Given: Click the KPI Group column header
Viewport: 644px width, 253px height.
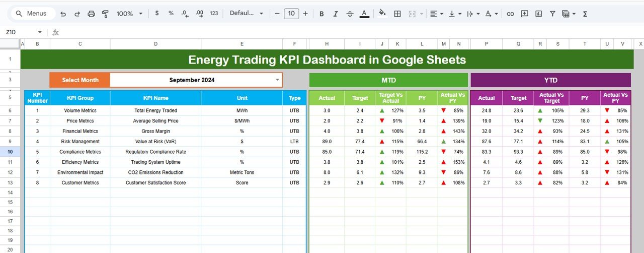Looking at the screenshot, I should [80, 98].
